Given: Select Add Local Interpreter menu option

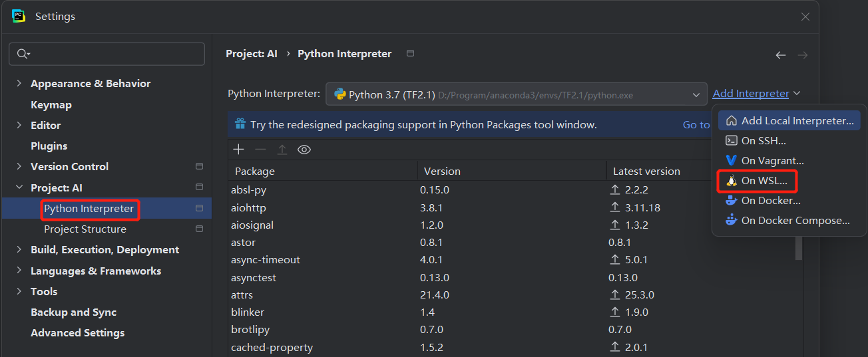Looking at the screenshot, I should tap(797, 121).
